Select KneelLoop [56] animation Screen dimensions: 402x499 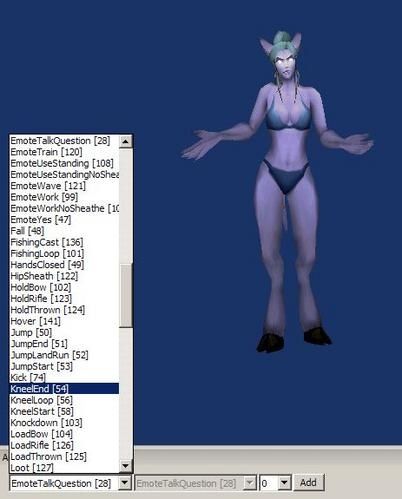(64, 400)
